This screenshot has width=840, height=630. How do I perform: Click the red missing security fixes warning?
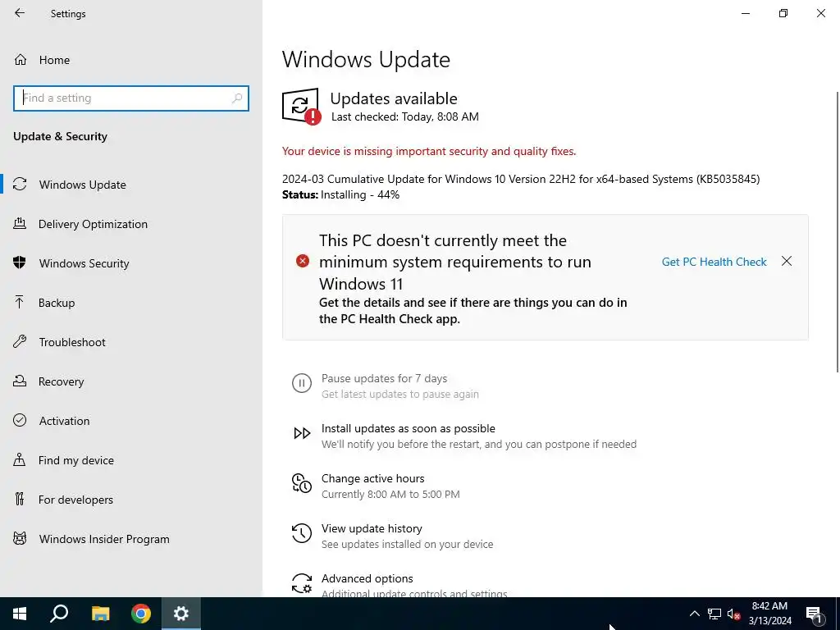(428, 151)
